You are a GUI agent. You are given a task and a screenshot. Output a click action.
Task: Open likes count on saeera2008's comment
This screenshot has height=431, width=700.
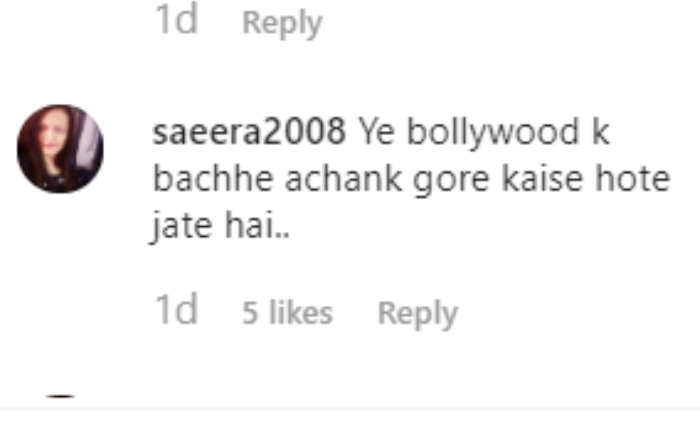point(288,312)
